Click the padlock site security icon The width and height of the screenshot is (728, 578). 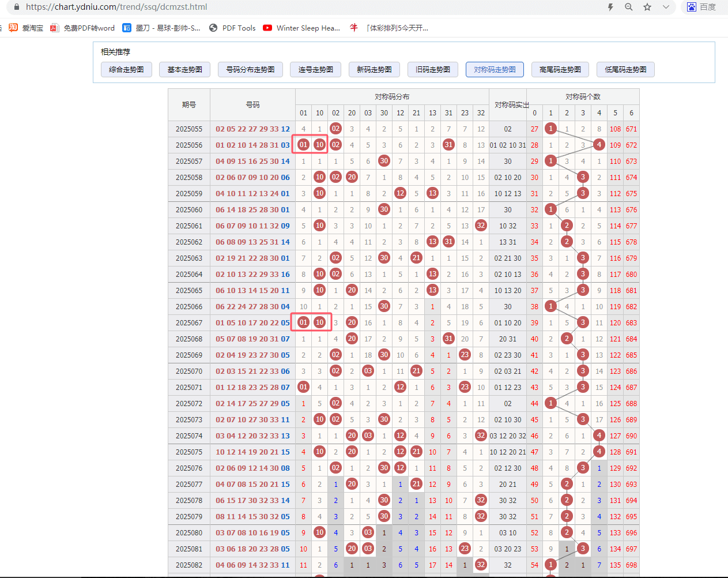pos(16,7)
